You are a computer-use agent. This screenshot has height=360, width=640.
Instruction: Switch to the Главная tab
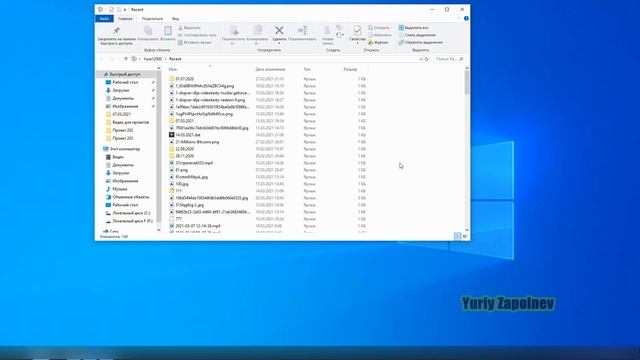point(125,19)
